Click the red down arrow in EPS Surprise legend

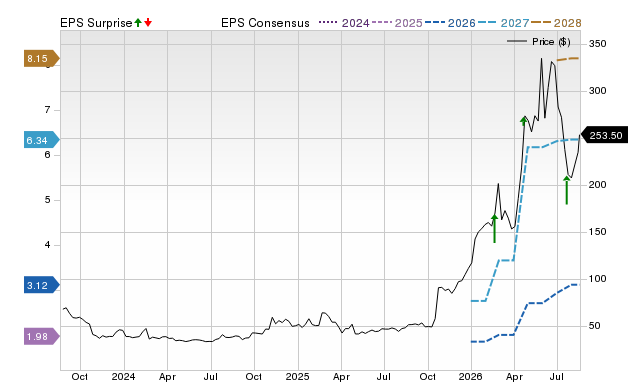pyautogui.click(x=148, y=23)
